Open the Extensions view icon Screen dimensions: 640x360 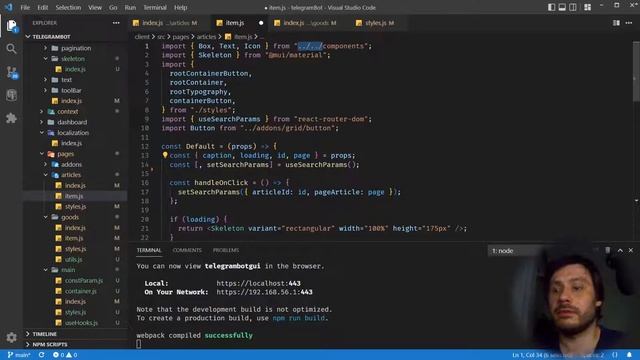[x=11, y=118]
